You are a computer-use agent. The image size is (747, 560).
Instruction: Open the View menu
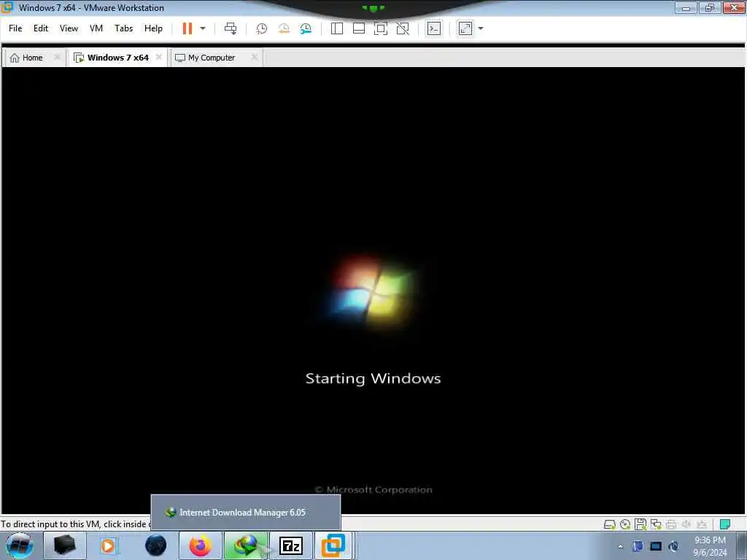[69, 28]
